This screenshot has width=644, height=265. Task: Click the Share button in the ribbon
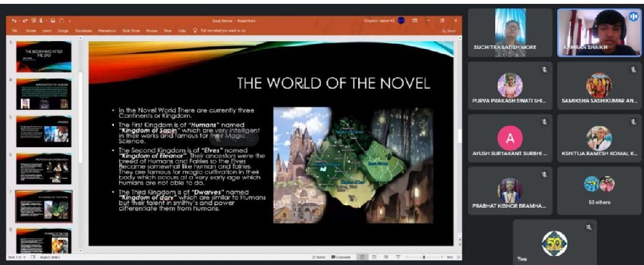(449, 30)
